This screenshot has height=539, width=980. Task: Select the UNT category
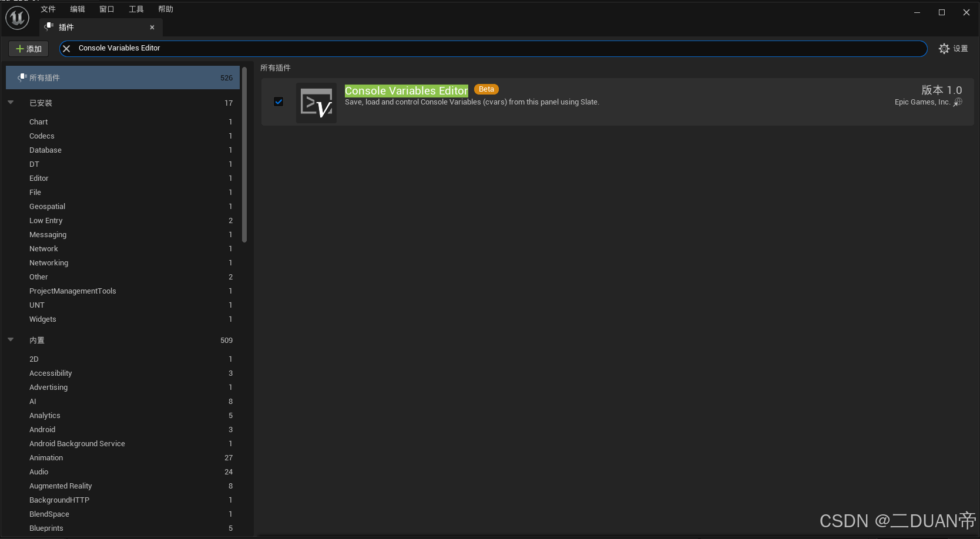(x=123, y=305)
